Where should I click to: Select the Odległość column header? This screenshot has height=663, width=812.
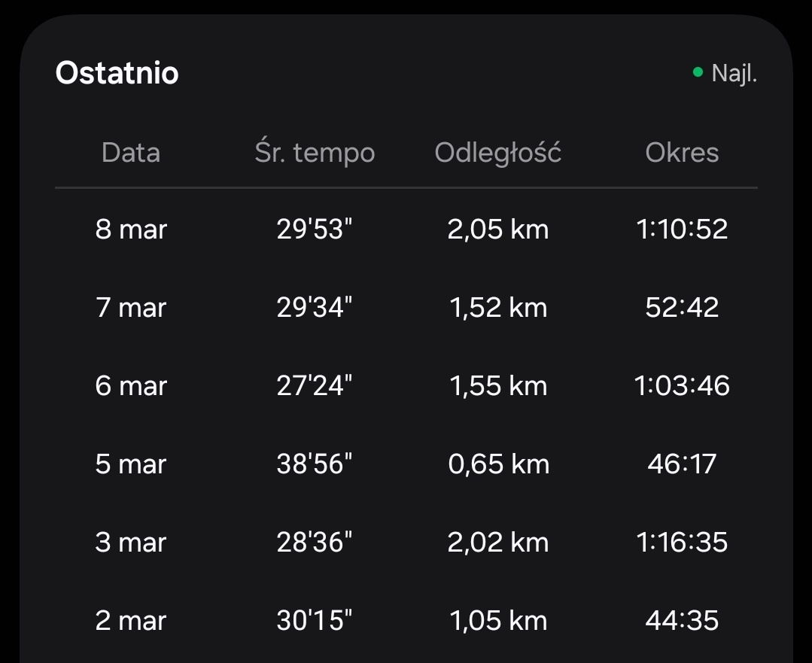pos(498,153)
